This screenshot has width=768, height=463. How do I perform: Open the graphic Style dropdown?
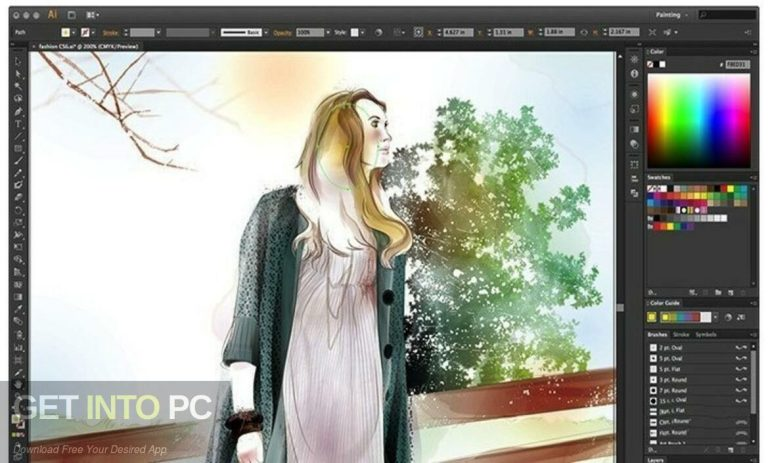coord(362,32)
